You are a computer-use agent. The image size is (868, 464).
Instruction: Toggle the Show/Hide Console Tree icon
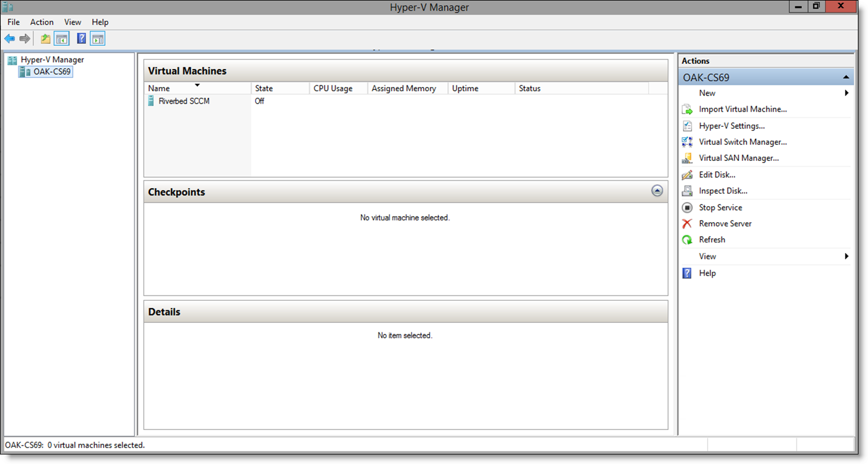coord(61,39)
